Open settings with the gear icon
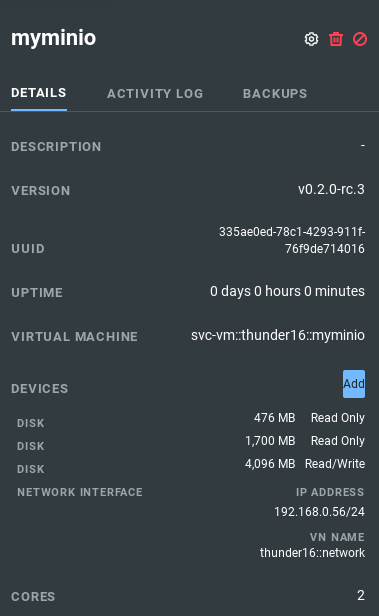 point(311,39)
